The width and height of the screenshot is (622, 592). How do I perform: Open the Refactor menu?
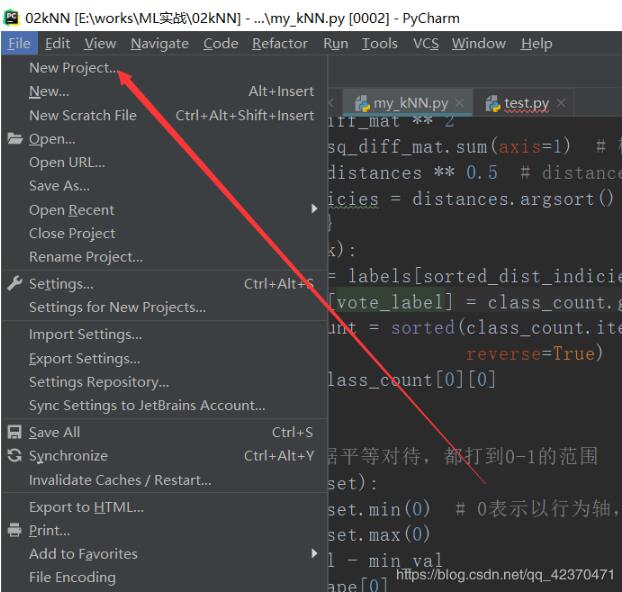280,43
